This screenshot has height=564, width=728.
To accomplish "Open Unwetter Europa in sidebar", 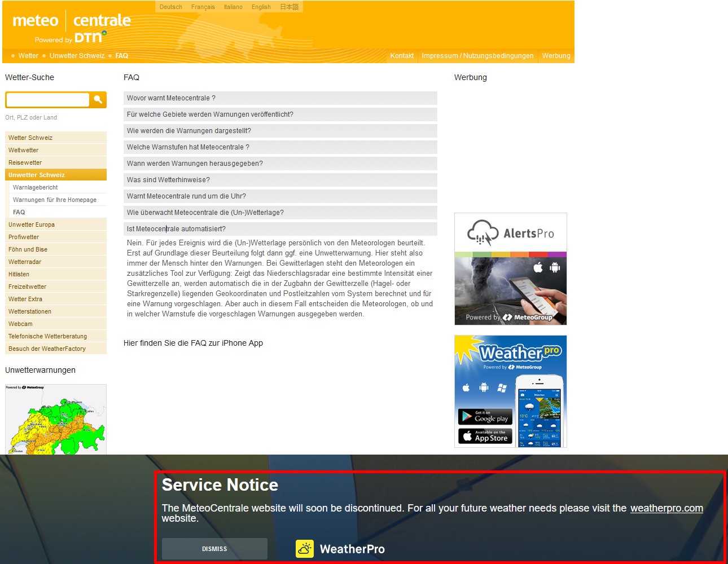I will coord(56,224).
